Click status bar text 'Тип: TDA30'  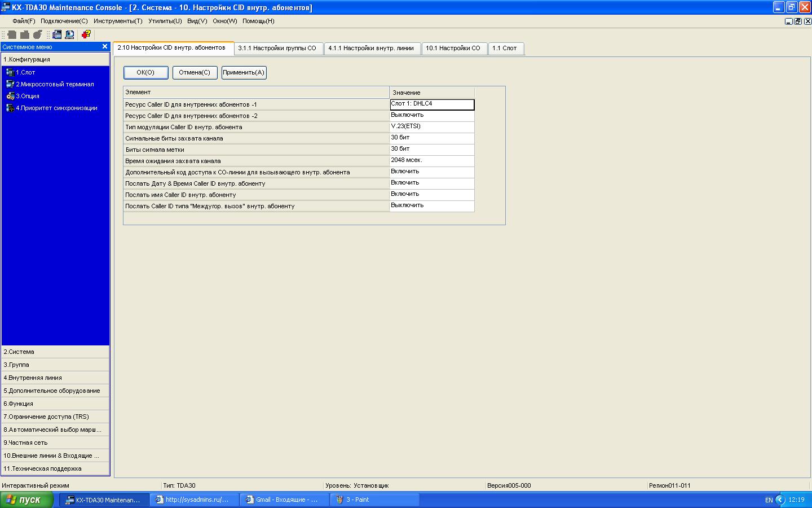pos(179,485)
